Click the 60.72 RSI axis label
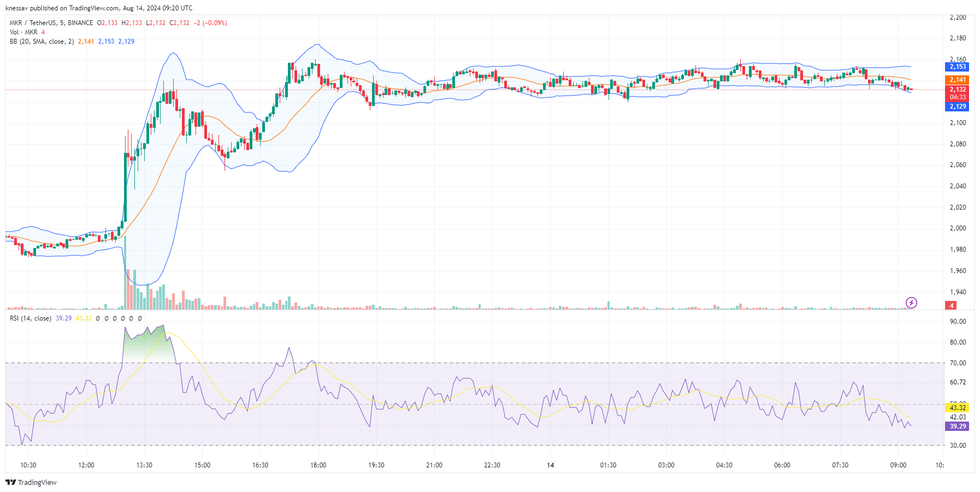 958,382
